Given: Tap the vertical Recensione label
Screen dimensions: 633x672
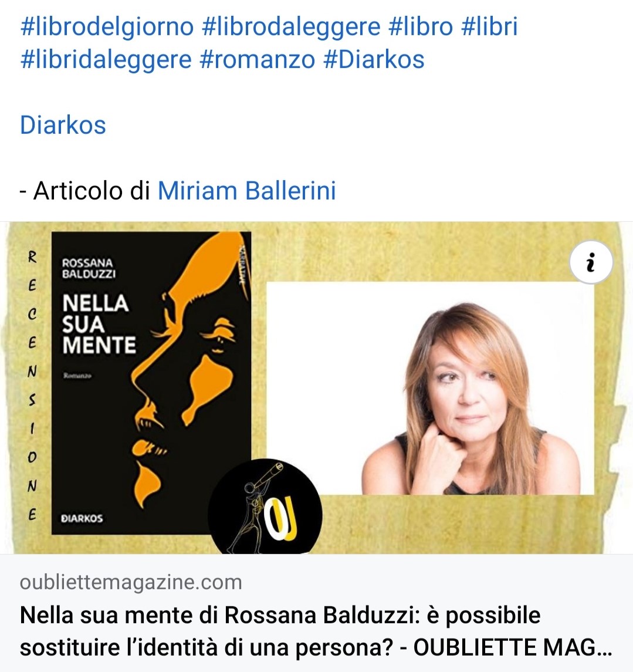Looking at the screenshot, I should (32, 385).
